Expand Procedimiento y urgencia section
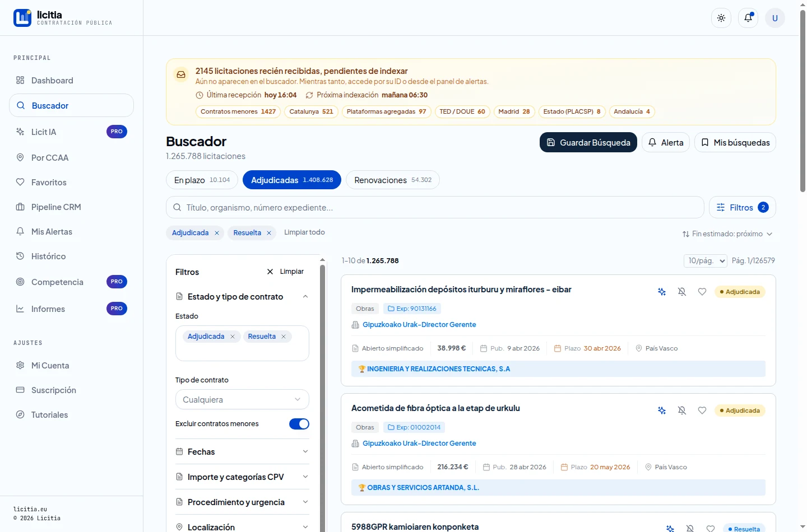The width and height of the screenshot is (807, 532). (x=242, y=502)
